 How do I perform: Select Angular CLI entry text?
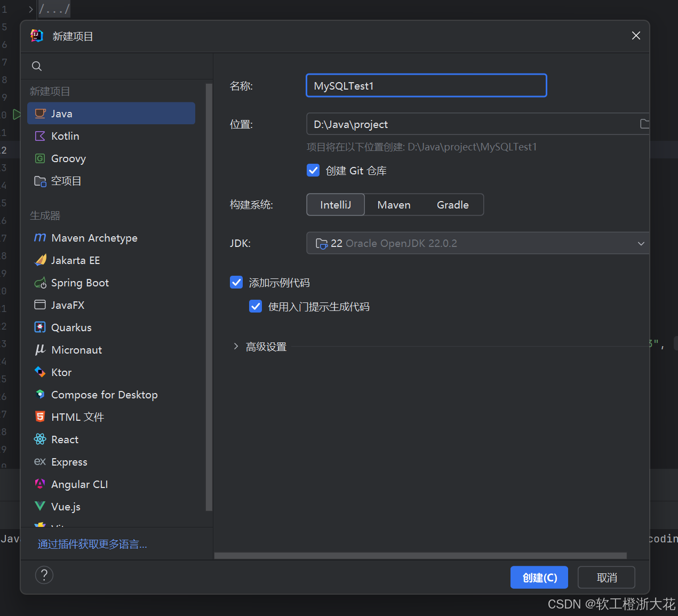tap(79, 484)
